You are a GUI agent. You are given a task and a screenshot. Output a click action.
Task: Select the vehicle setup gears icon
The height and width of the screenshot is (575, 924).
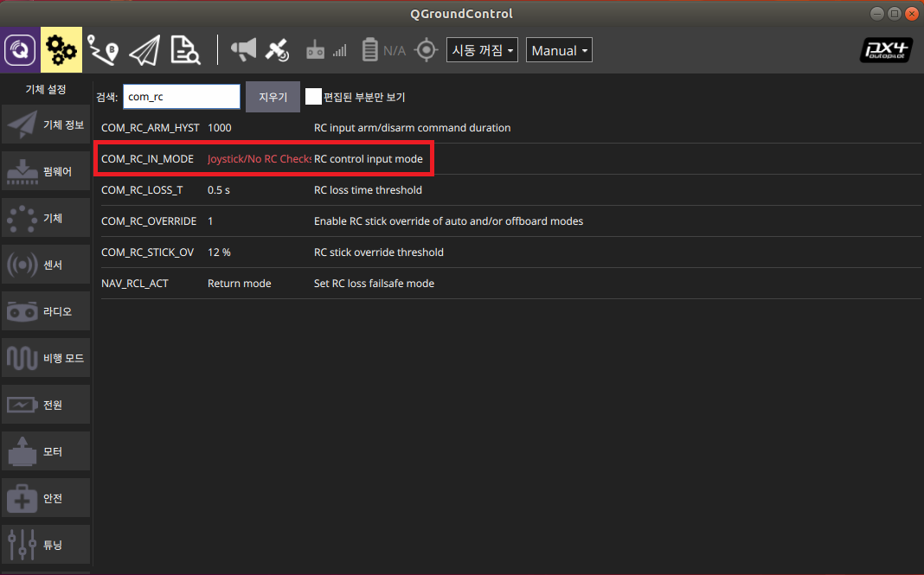pyautogui.click(x=61, y=50)
